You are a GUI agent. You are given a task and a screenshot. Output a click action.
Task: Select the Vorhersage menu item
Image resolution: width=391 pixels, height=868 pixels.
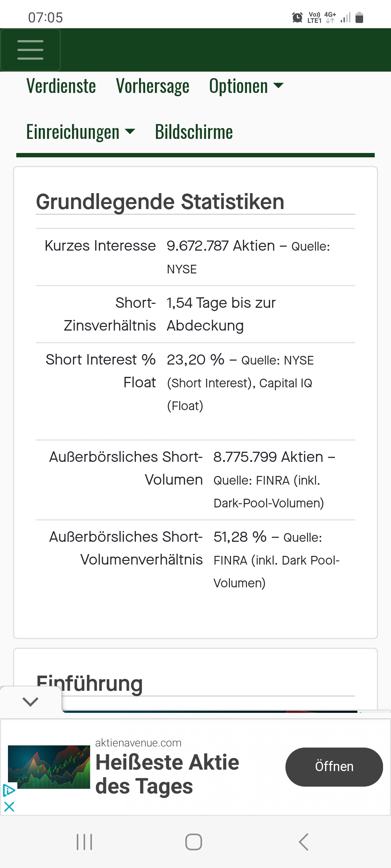click(153, 86)
